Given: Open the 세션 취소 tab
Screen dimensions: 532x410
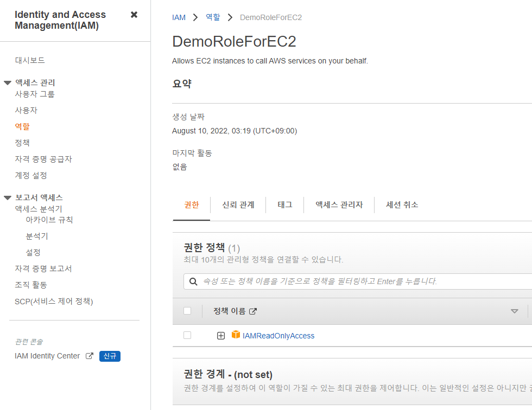Looking at the screenshot, I should [x=402, y=204].
